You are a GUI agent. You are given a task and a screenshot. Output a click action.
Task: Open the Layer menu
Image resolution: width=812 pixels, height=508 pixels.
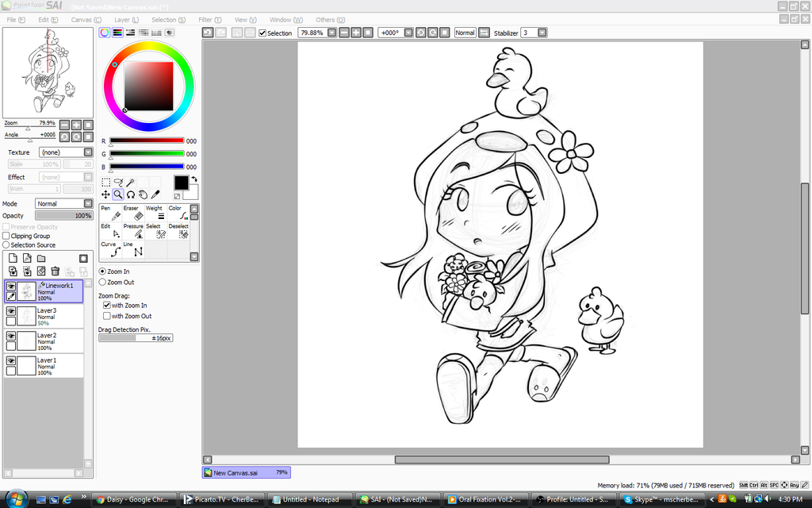tap(126, 20)
